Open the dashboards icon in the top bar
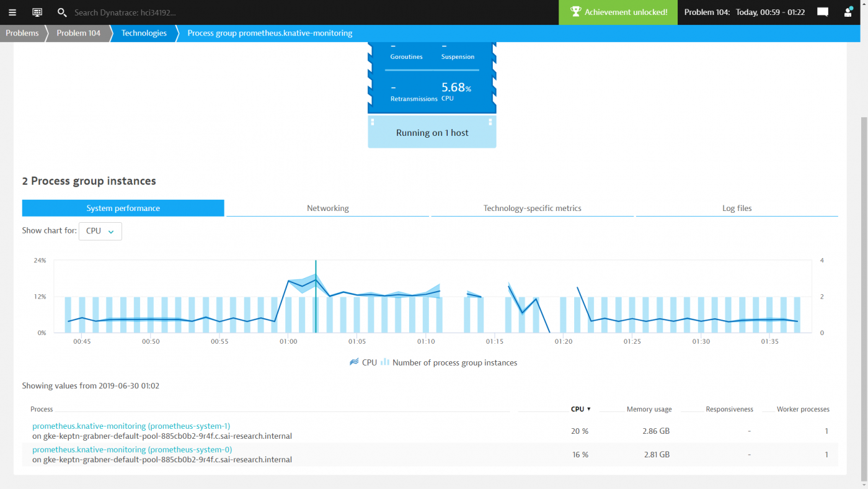The height and width of the screenshot is (489, 868). coord(37,12)
